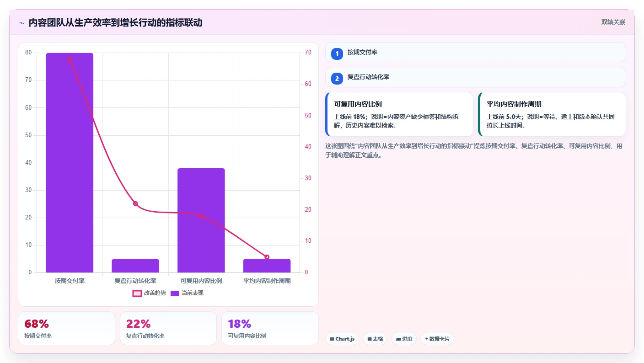Click the 数据卡片 tag
The width and height of the screenshot is (644, 363).
click(437, 339)
